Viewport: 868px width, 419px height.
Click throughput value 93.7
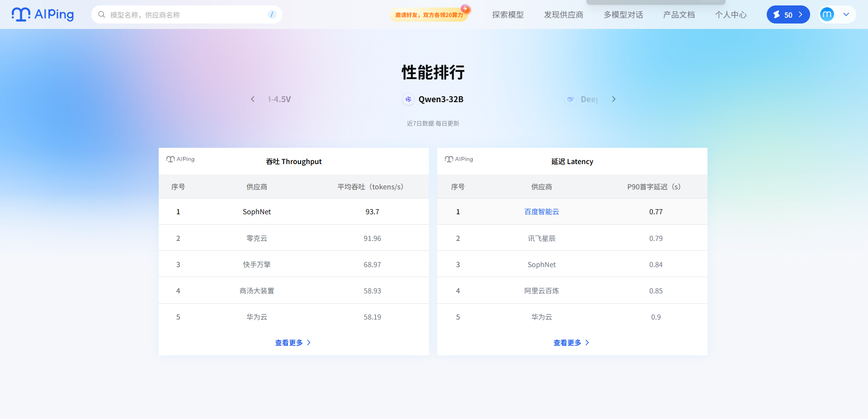point(373,212)
